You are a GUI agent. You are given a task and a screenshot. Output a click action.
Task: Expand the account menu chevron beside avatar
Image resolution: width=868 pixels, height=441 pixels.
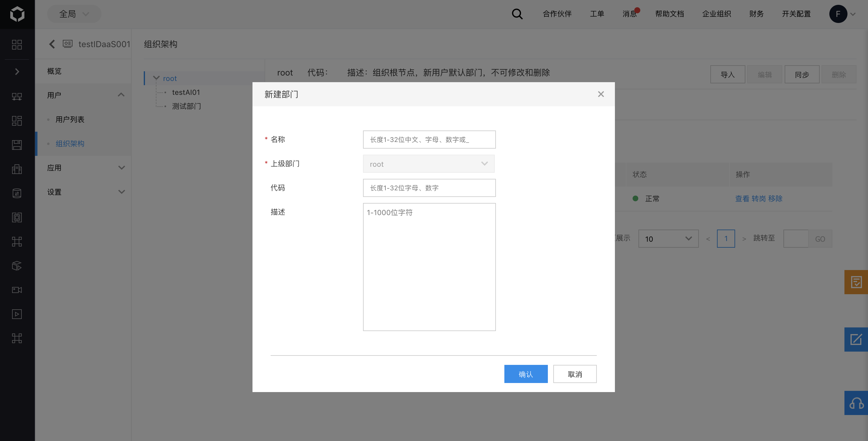[x=853, y=14]
